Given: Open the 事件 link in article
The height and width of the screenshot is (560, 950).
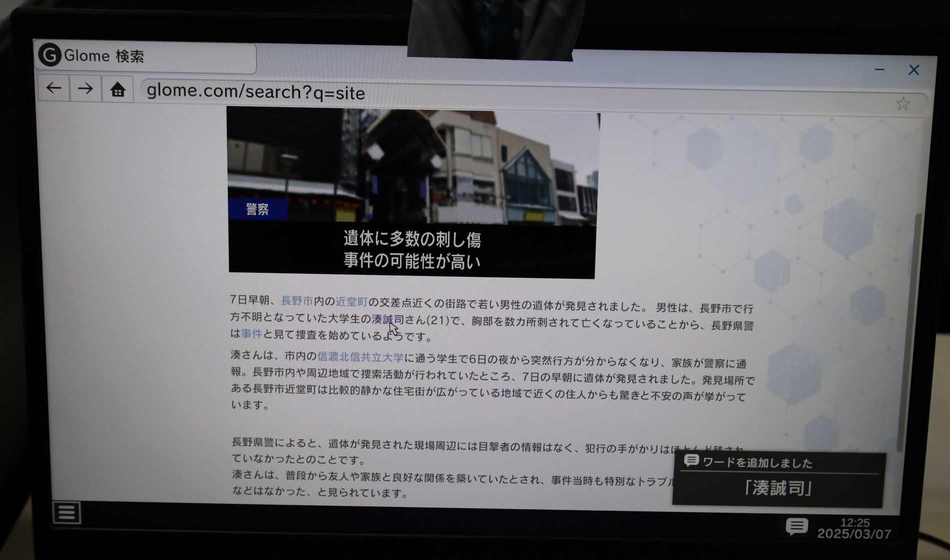Looking at the screenshot, I should 251,334.
